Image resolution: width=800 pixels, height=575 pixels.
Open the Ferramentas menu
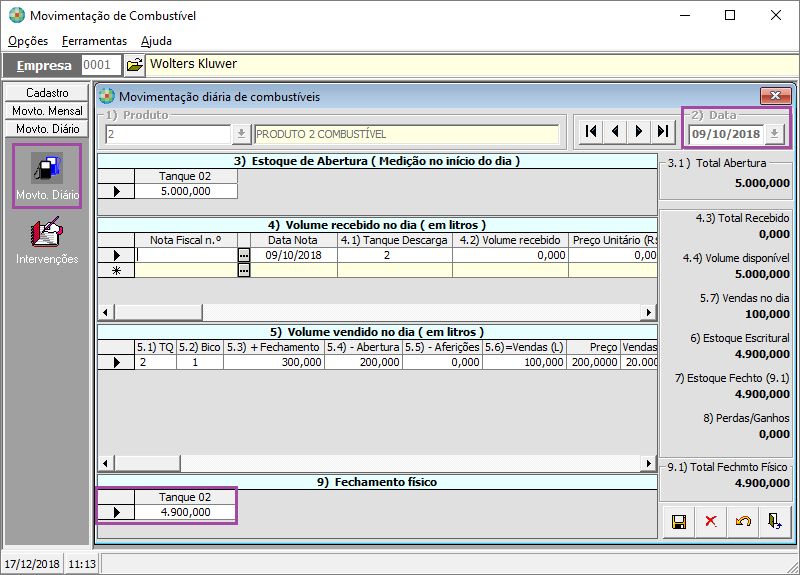coord(94,41)
